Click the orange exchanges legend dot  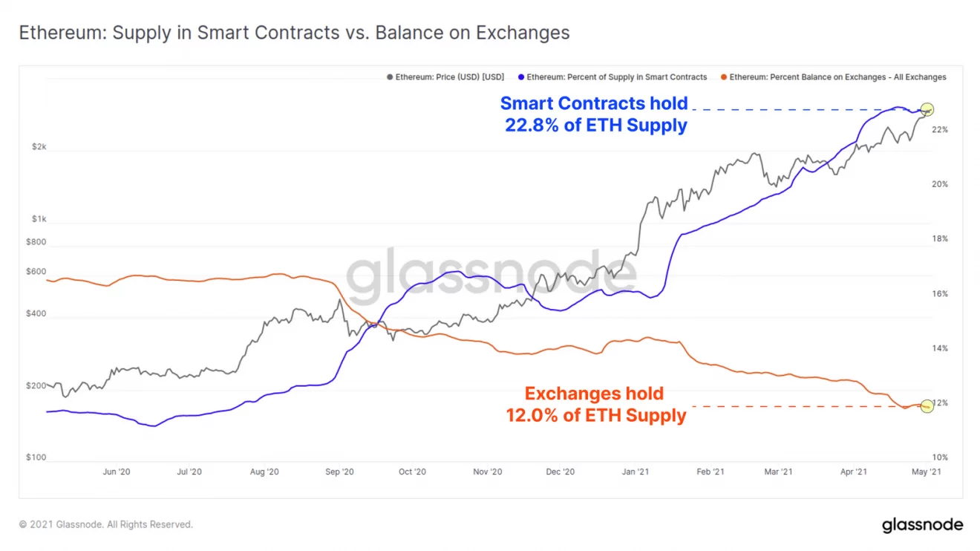click(x=725, y=77)
